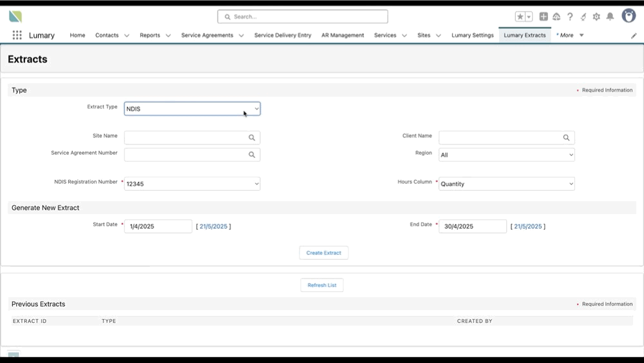Open the Extract Type dropdown
This screenshot has height=363, width=644.
[x=192, y=109]
